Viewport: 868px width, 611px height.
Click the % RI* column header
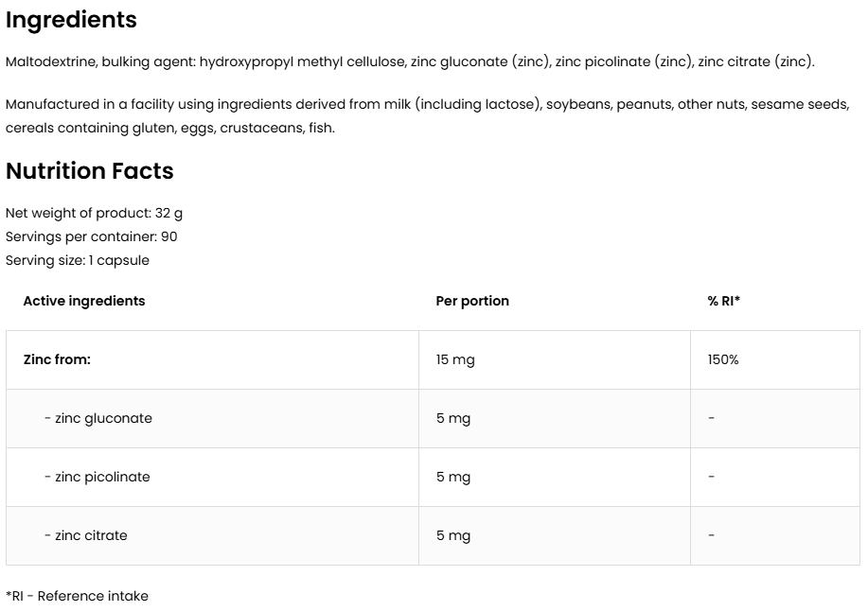pos(723,301)
